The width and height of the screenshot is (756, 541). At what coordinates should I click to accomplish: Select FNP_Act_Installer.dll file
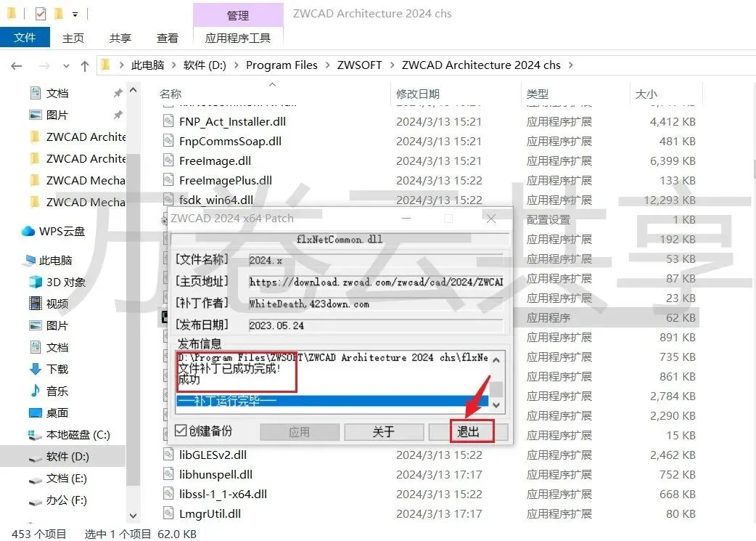click(x=232, y=121)
